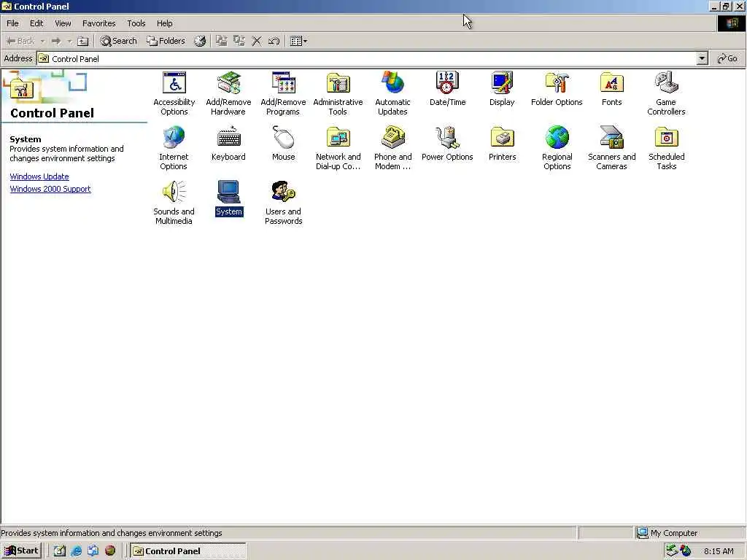The width and height of the screenshot is (747, 560).
Task: Click the Start button
Action: pos(21,551)
